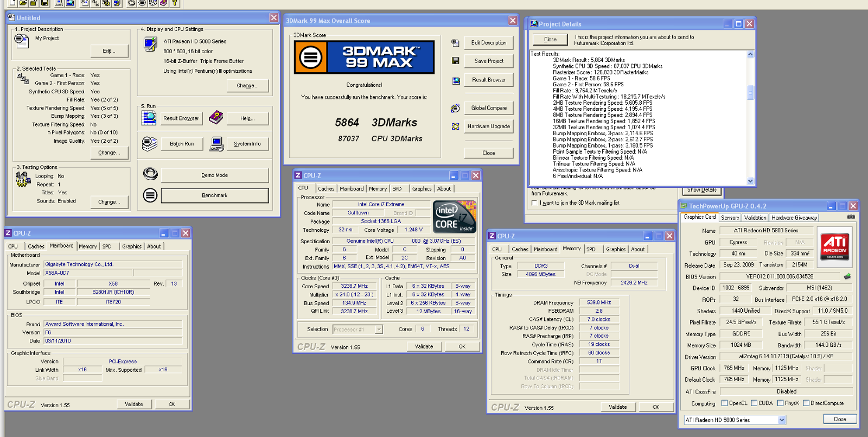Click the icon beside Edit Description in score dialog
Image resolution: width=868 pixels, height=437 pixels.
(455, 43)
